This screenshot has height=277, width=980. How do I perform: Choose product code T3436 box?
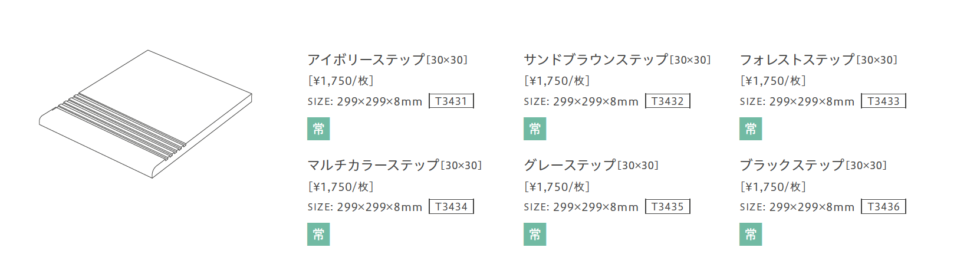883,207
